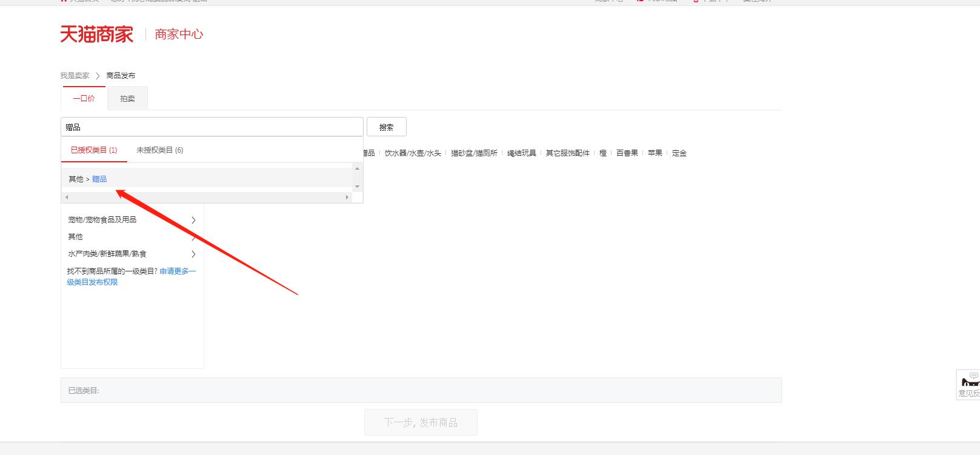Click the results list scroll-down arrow
Screen dimensions: 980x455
click(x=357, y=186)
